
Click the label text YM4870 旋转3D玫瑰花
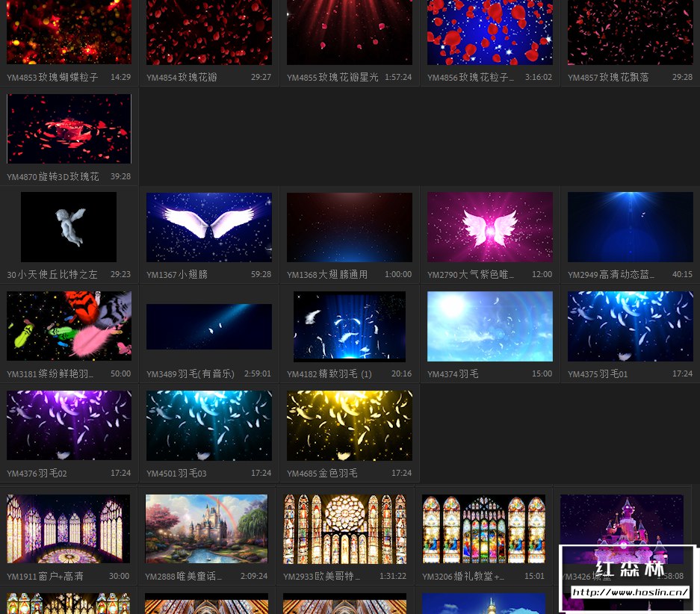(53, 177)
